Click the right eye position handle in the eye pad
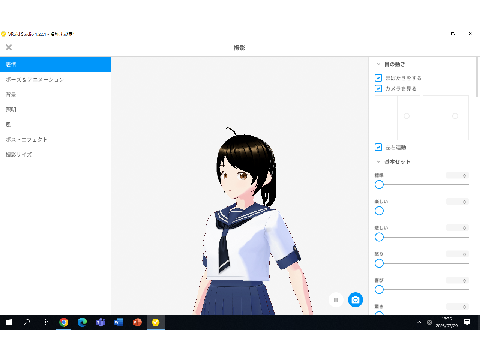Image resolution: width=480 pixels, height=360 pixels. tap(455, 116)
